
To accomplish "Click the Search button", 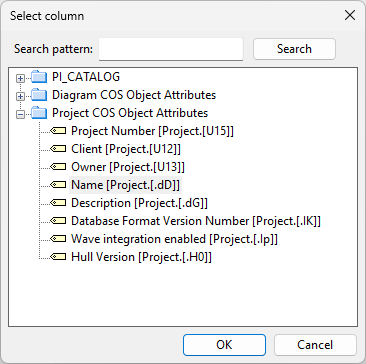I will [294, 49].
